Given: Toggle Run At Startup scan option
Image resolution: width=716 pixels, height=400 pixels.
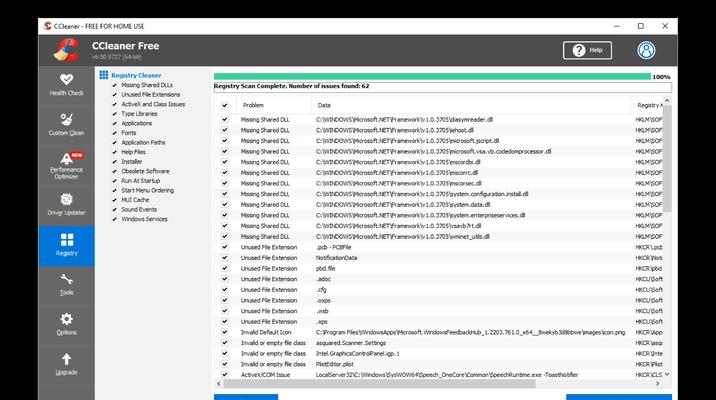Looking at the screenshot, I should pos(115,181).
